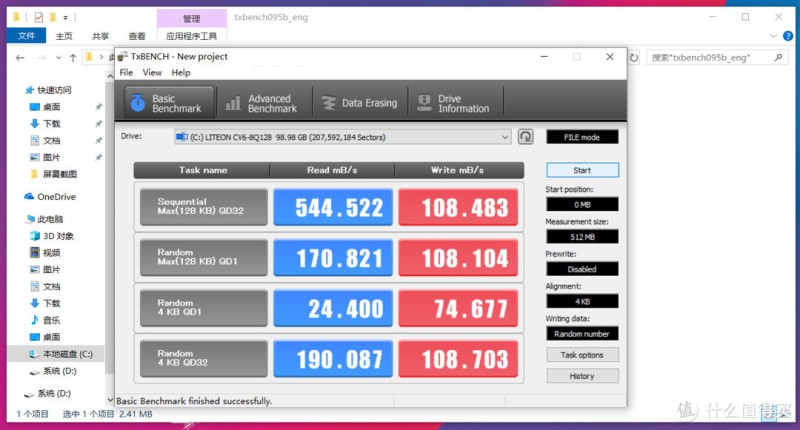
Task: Change the Start position 0 MB value
Action: click(582, 204)
